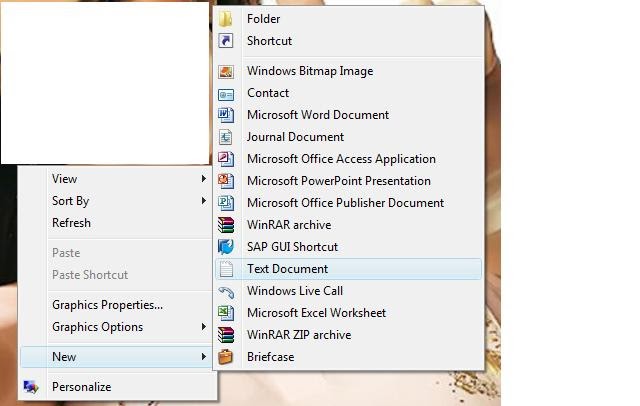Click the Windows Bitmap Image icon
The image size is (640, 406).
pos(226,71)
